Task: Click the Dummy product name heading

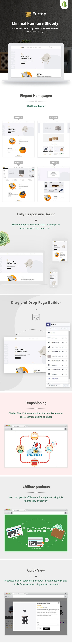Action: pyautogui.click(x=44, y=603)
